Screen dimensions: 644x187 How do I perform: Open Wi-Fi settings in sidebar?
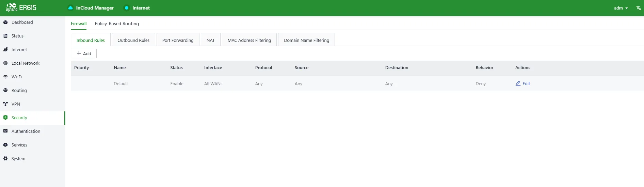point(32,77)
